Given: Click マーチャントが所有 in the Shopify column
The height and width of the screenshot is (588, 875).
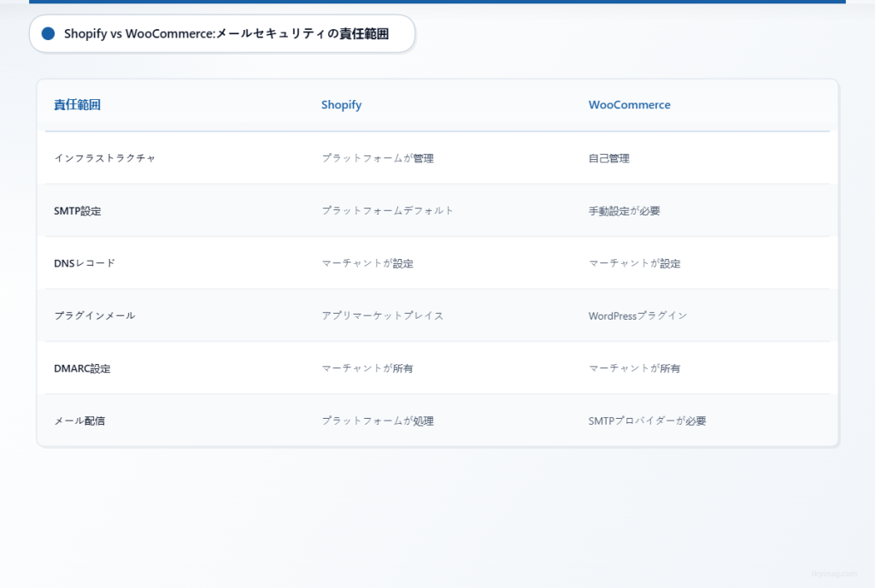Looking at the screenshot, I should (367, 368).
